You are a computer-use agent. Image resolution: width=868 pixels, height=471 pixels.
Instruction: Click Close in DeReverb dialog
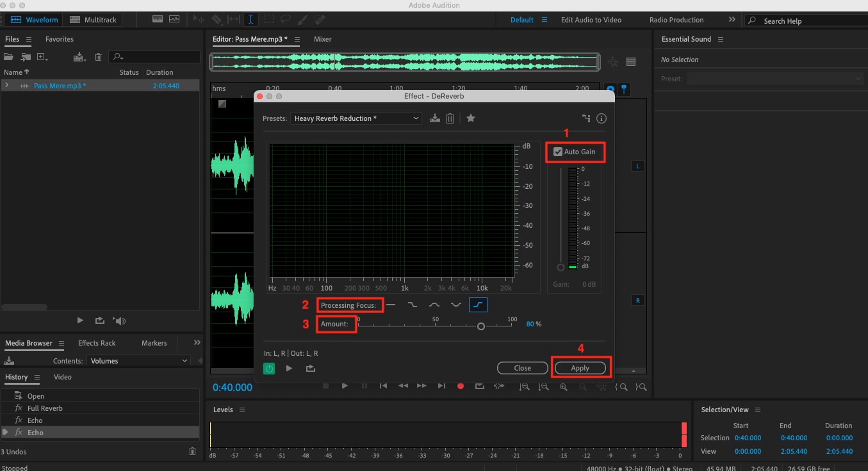(x=523, y=368)
